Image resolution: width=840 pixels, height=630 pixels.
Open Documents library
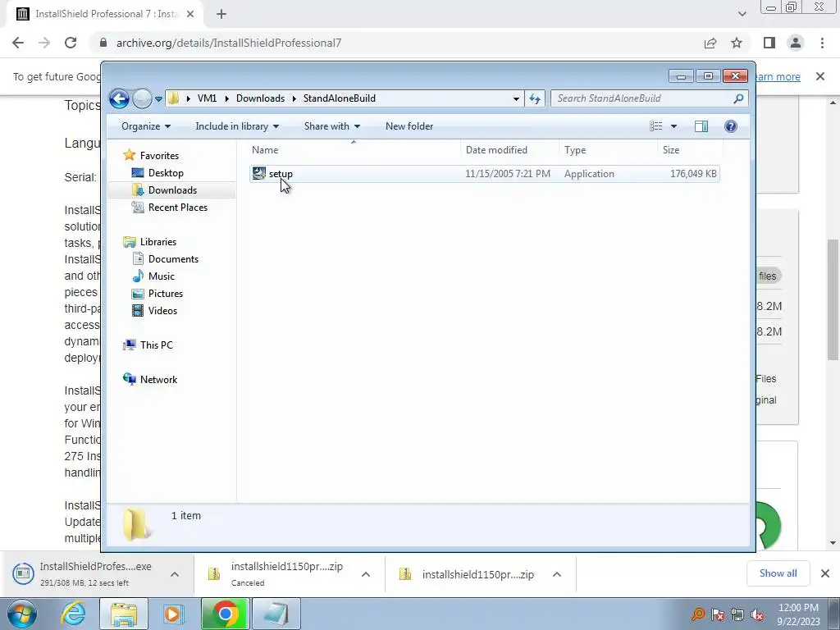click(173, 259)
